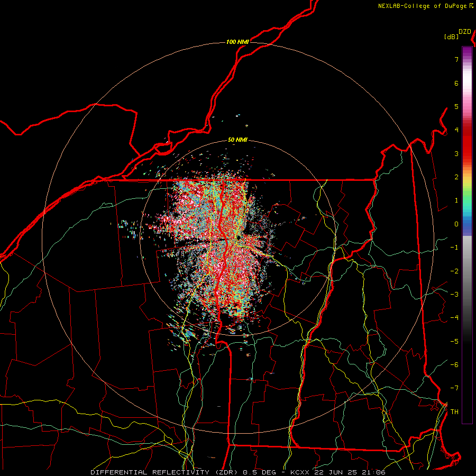
Task: Click the color scale value 0
Action: 456,224
